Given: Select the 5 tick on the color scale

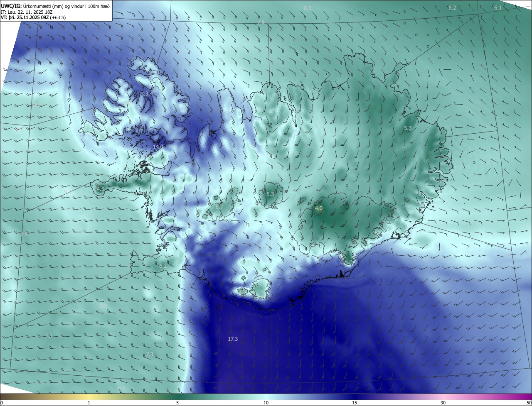Looking at the screenshot, I should tap(177, 403).
